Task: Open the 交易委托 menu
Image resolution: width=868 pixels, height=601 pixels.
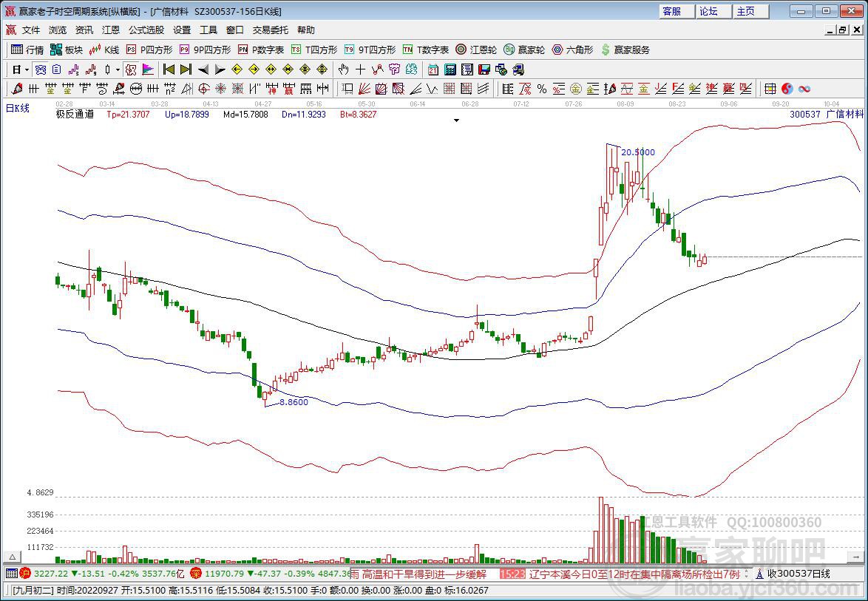Action: click(270, 30)
